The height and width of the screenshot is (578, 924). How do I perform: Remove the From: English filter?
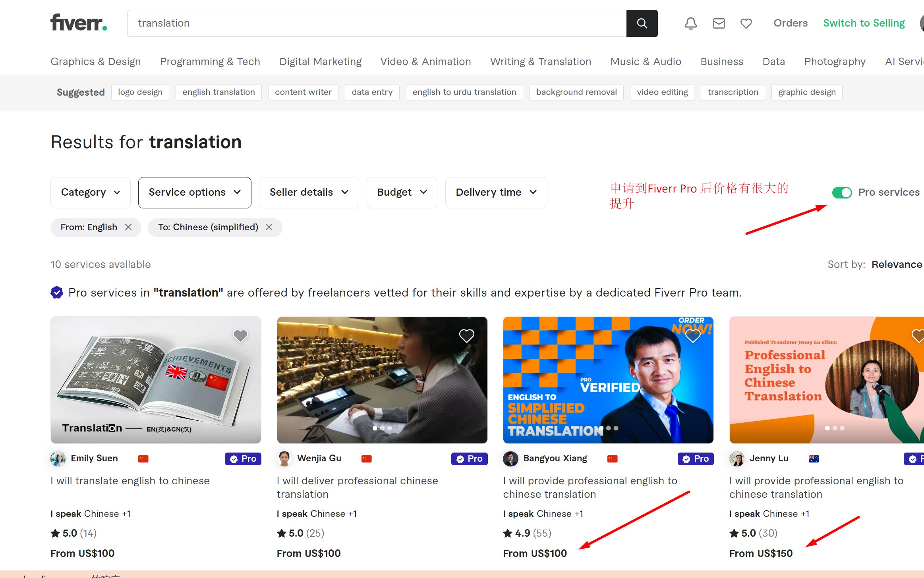click(x=128, y=227)
